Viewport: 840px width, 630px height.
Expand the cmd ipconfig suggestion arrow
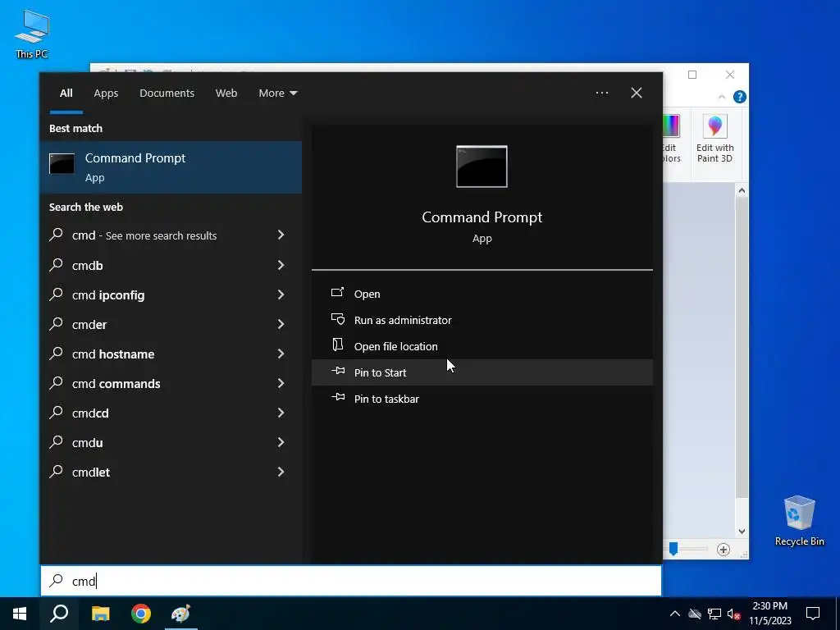281,294
